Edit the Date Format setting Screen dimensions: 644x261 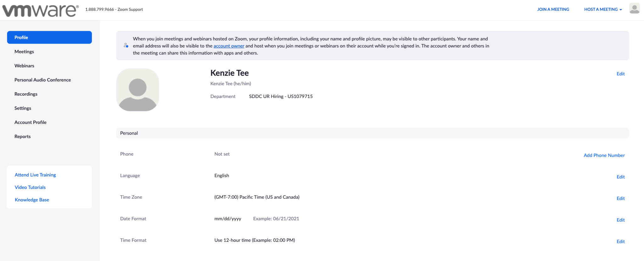point(620,220)
